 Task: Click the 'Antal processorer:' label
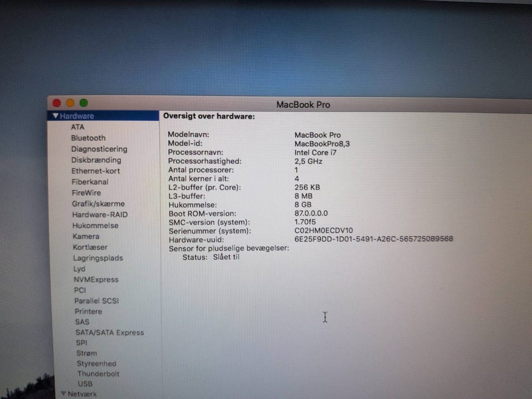[x=201, y=170]
